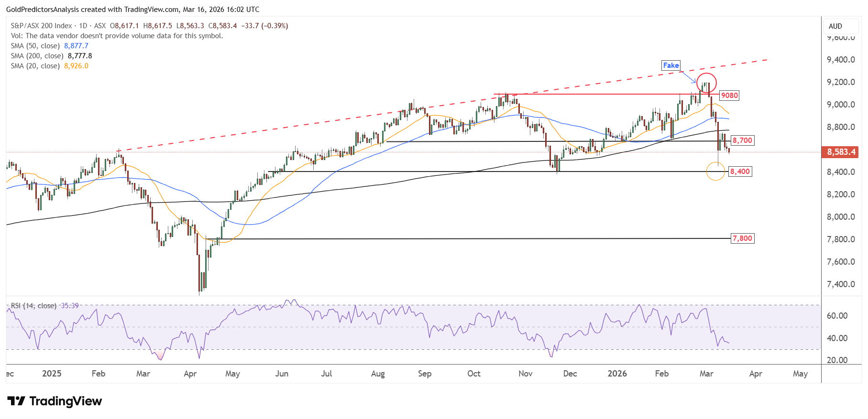Image resolution: width=868 pixels, height=419 pixels.
Task: Click the Apr label near 2025
Action: pos(190,374)
